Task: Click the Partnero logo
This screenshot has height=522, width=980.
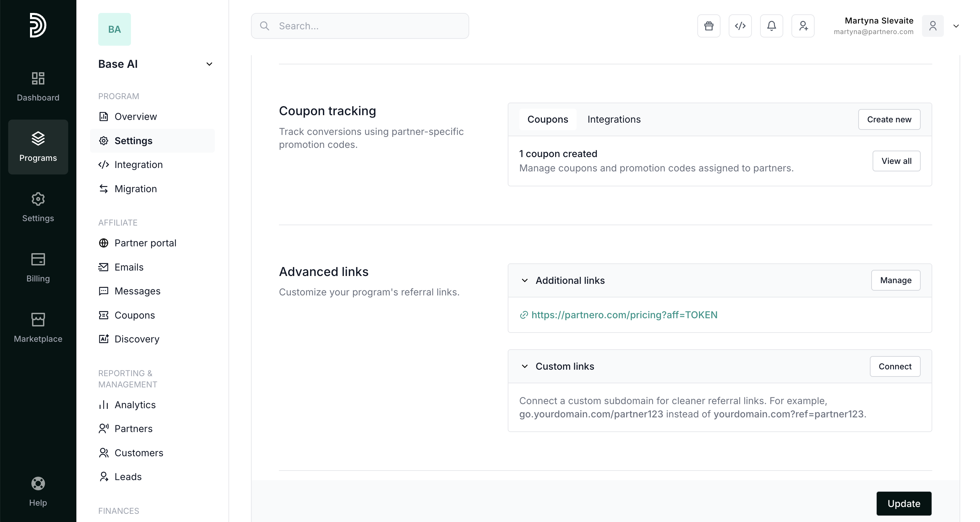Action: click(x=38, y=26)
